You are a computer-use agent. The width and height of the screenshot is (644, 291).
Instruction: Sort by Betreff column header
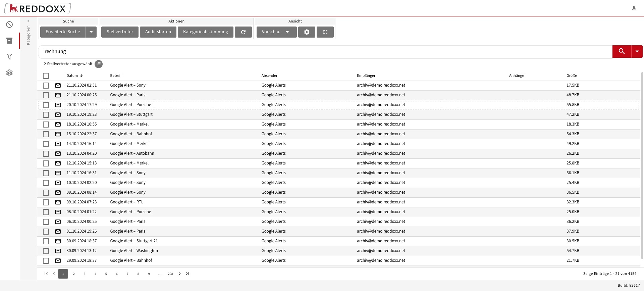click(116, 76)
